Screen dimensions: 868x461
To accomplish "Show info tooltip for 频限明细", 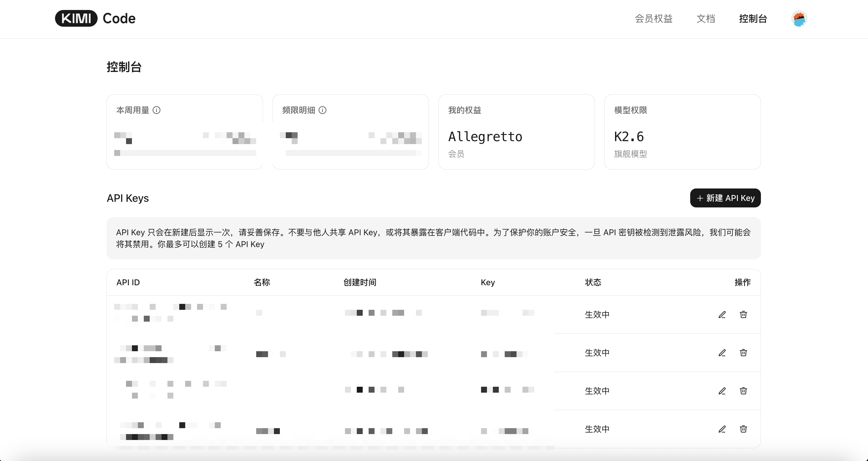I will pyautogui.click(x=322, y=110).
